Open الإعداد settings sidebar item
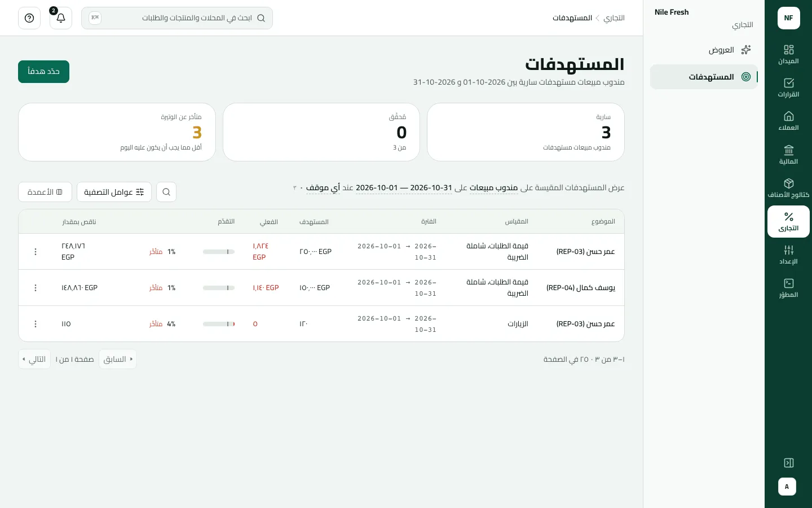 [788, 255]
